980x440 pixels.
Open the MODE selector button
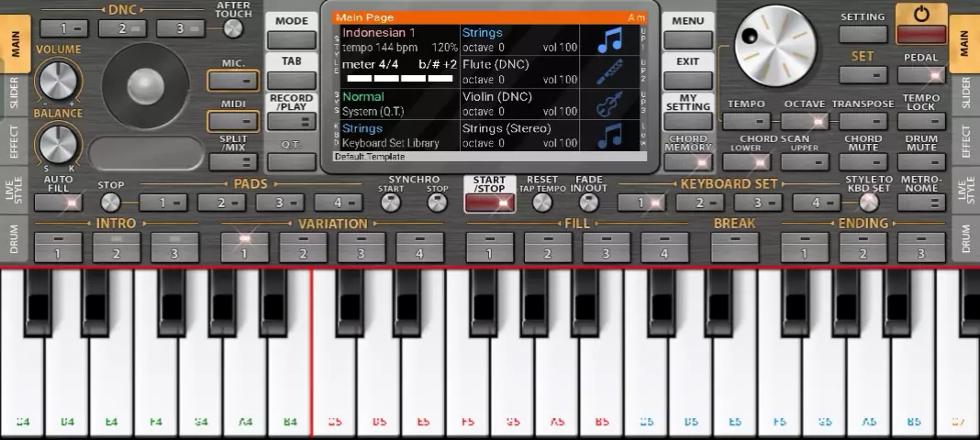(292, 39)
